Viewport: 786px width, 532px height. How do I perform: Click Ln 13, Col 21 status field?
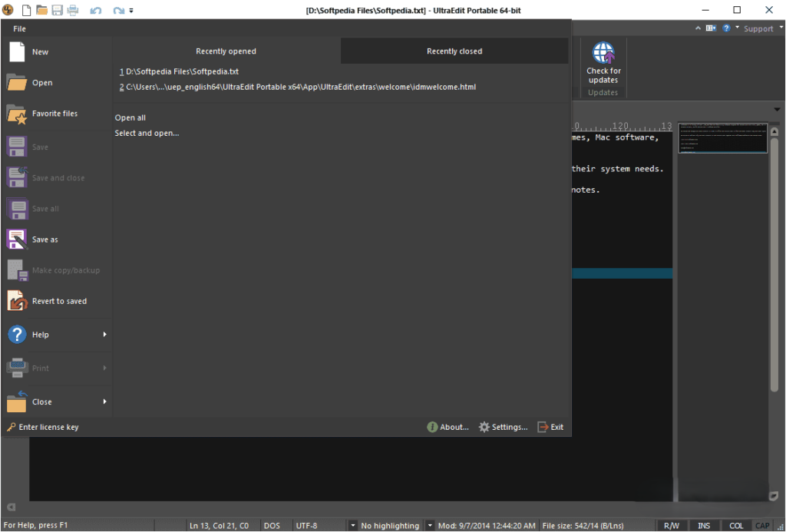[x=219, y=526]
